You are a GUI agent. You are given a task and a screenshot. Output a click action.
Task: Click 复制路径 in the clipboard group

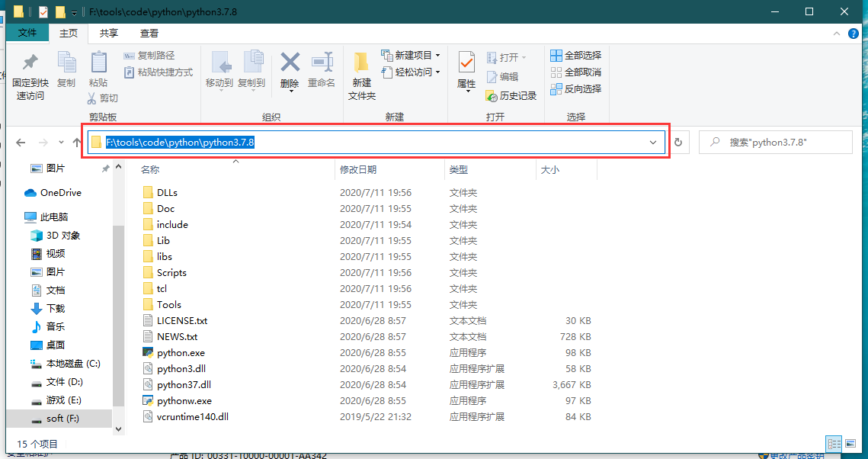point(149,56)
